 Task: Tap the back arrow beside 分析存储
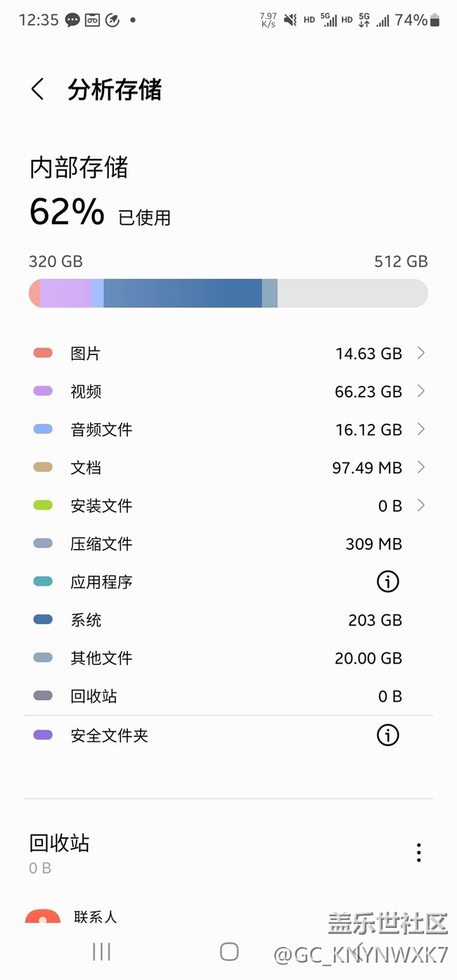click(38, 89)
